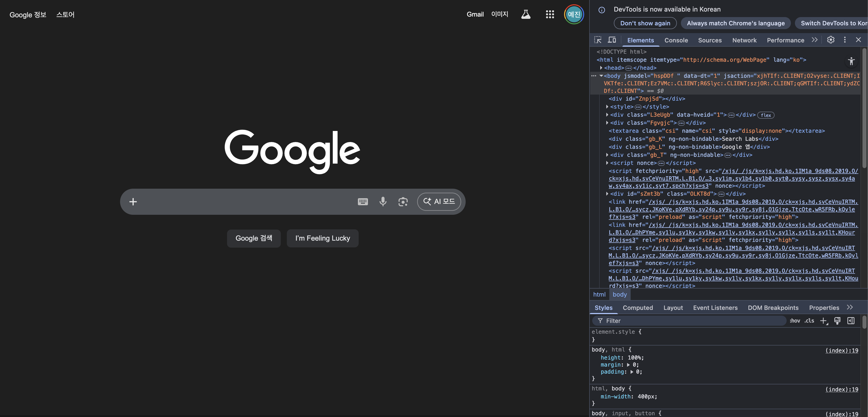Show more DevTools tabs chevron
Image resolution: width=868 pixels, height=417 pixels.
[x=815, y=40]
